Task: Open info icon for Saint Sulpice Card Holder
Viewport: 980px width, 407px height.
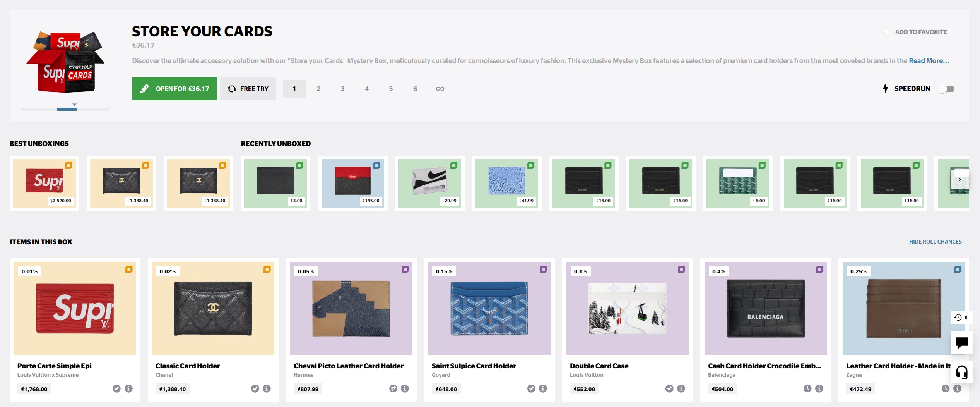Action: click(543, 388)
